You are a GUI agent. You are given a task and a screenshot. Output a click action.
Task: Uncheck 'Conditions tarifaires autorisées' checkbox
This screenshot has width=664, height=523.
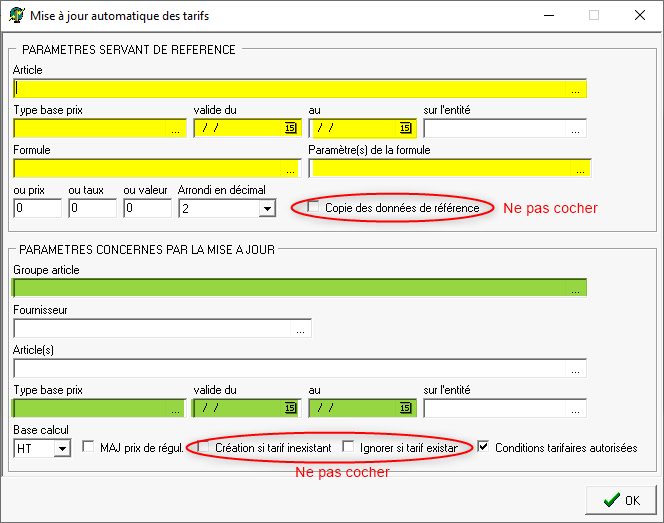[x=485, y=447]
